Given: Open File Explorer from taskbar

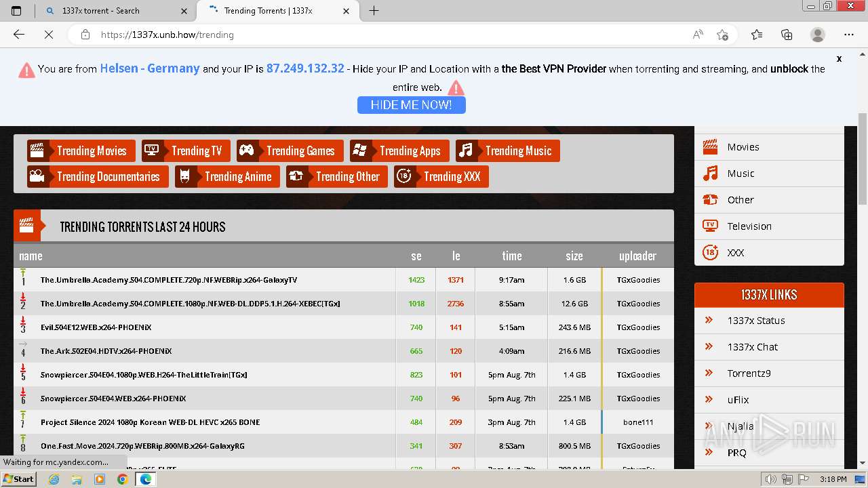Looking at the screenshot, I should (x=77, y=479).
